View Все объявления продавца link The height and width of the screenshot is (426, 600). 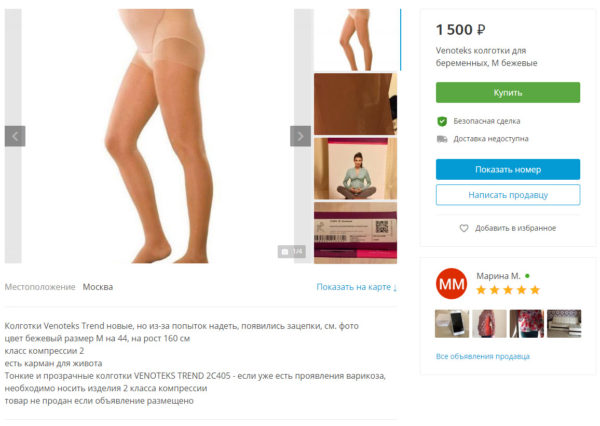tap(483, 356)
